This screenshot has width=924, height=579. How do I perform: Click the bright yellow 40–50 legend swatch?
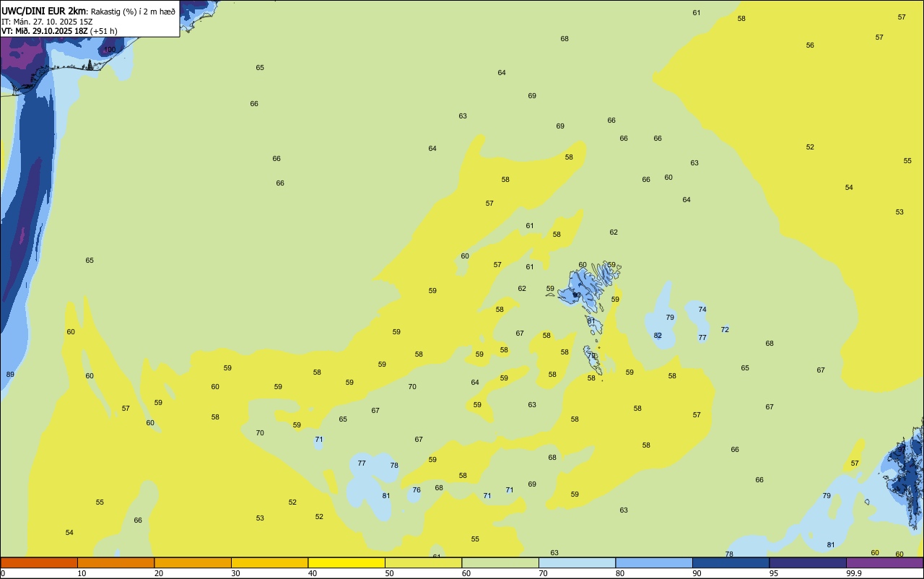coord(346,562)
